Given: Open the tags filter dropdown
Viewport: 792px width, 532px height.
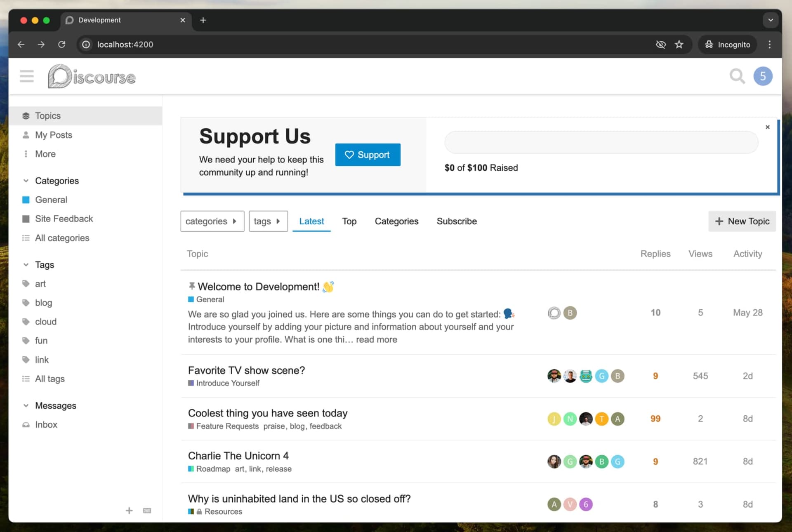Looking at the screenshot, I should 268,221.
